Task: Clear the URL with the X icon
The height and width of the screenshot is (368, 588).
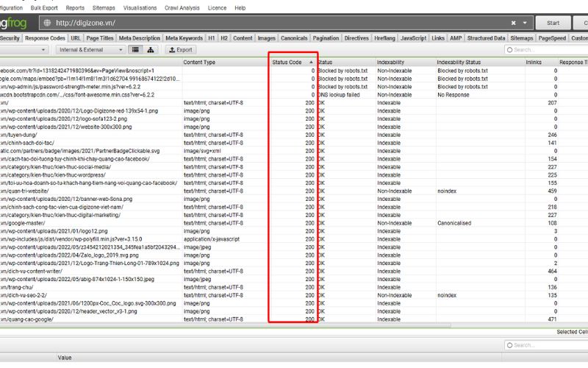Action: [x=513, y=23]
